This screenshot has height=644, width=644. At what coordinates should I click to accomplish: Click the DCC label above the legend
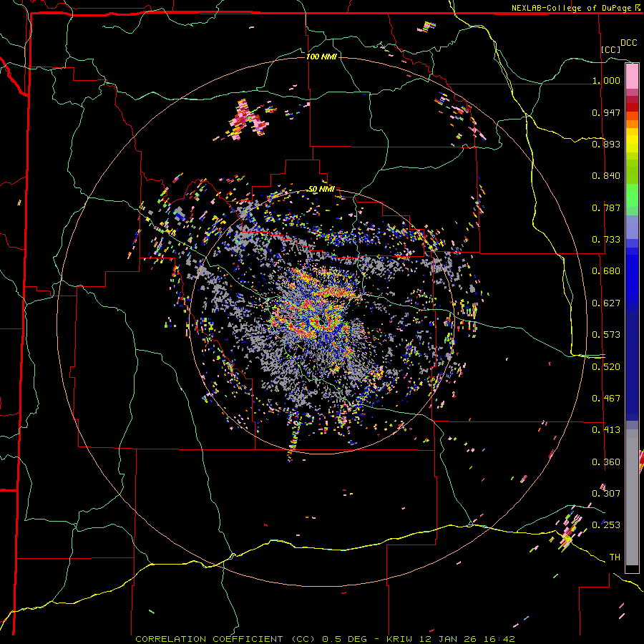click(628, 43)
